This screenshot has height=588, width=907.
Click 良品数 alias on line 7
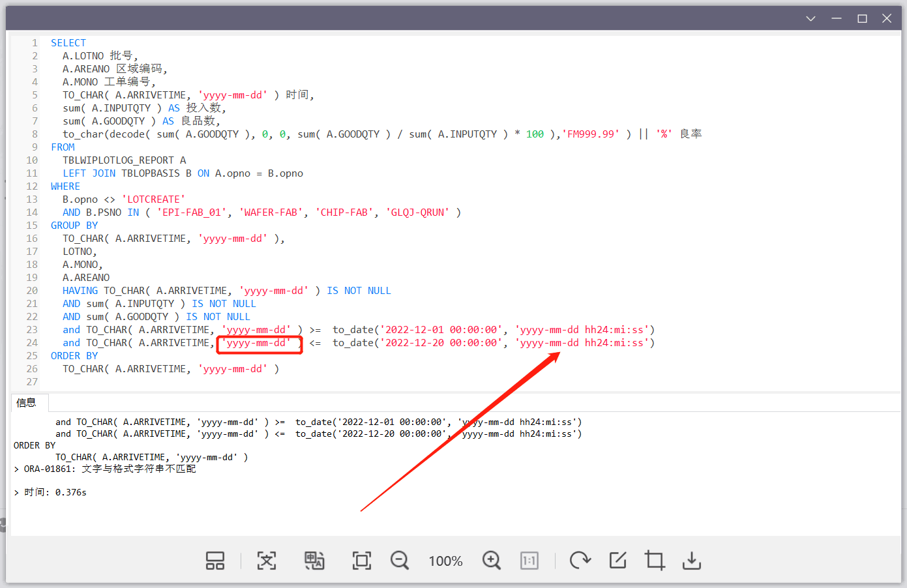pyautogui.click(x=198, y=121)
